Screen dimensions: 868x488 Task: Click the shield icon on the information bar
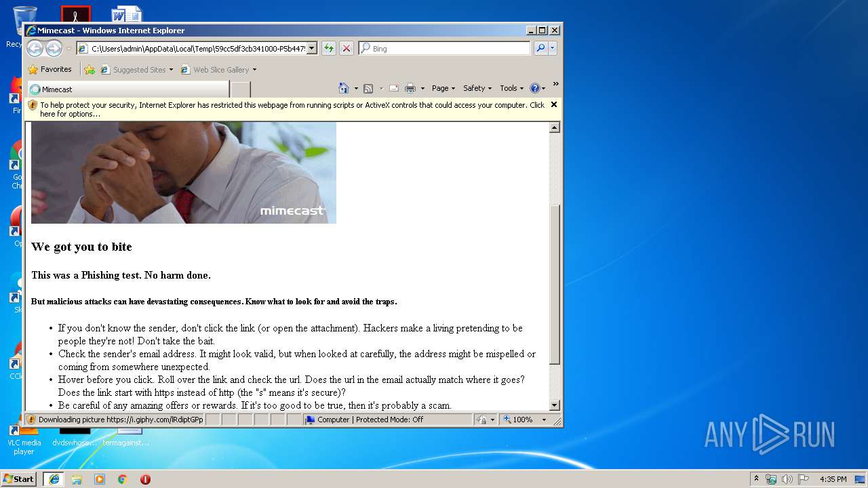coord(33,105)
